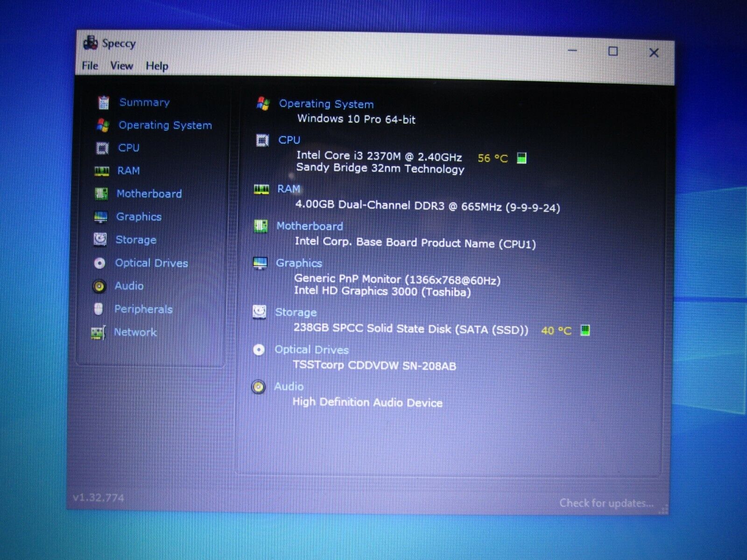747x560 pixels.
Task: Click the v1.32.774 version label
Action: tap(99, 498)
